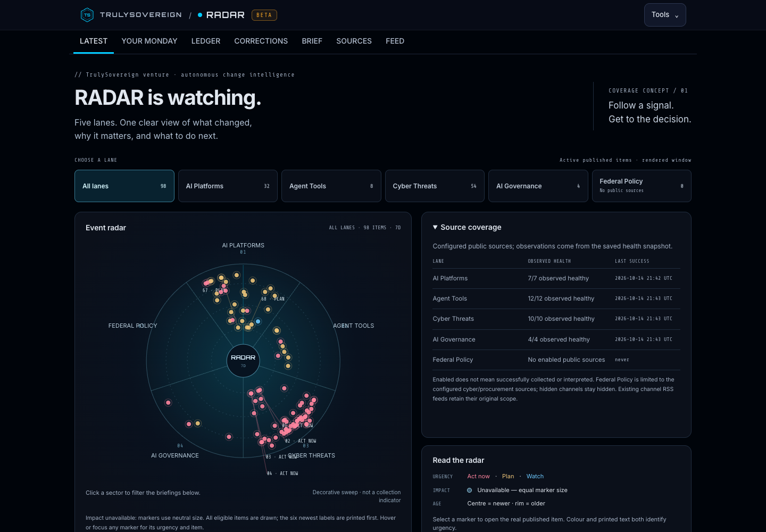The image size is (766, 532).
Task: Filter by the AI Platforms lane card
Action: click(228, 186)
